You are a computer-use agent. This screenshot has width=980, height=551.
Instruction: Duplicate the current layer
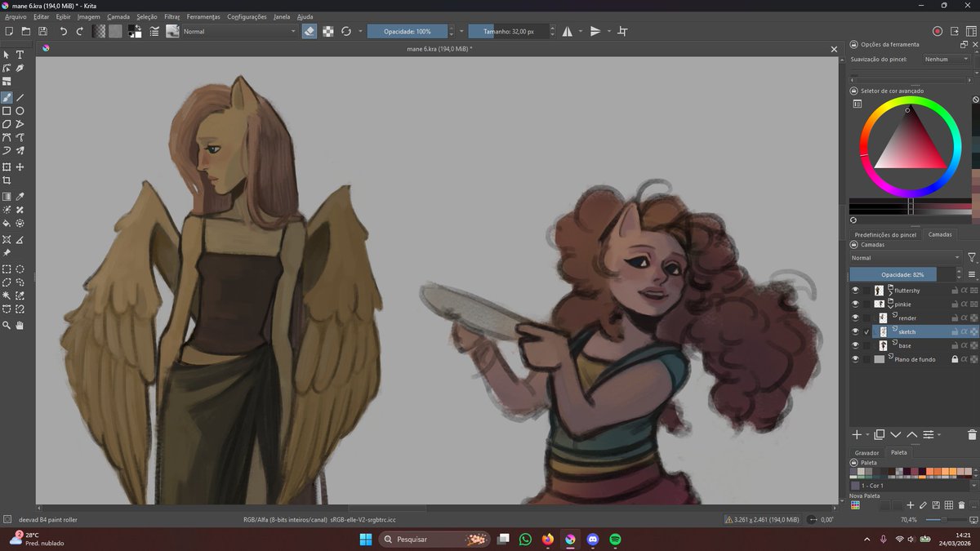[880, 435]
